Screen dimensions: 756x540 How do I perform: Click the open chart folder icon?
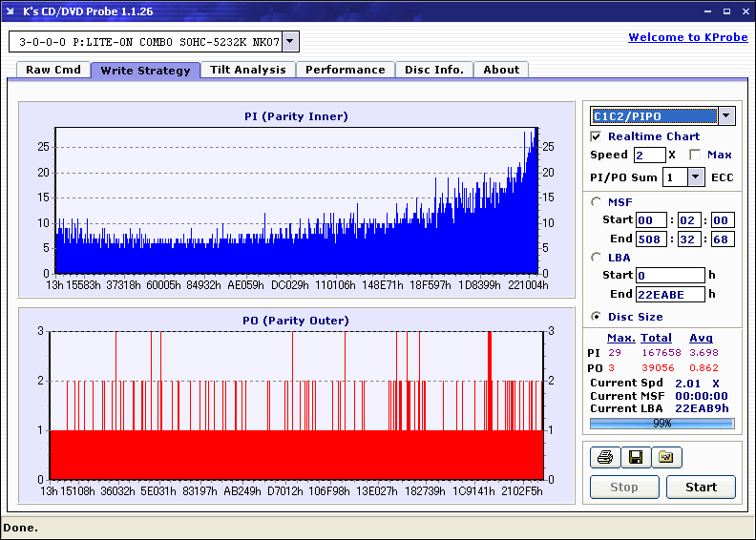tap(666, 458)
